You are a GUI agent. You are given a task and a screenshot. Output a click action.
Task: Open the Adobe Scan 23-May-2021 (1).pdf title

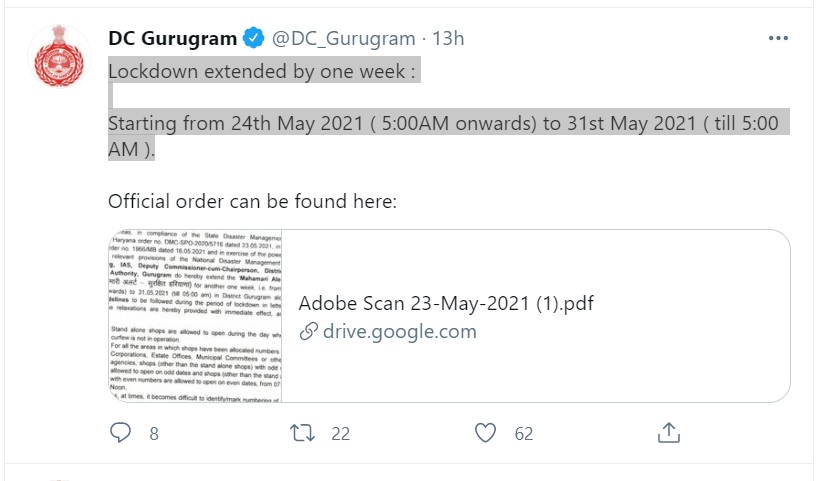446,303
